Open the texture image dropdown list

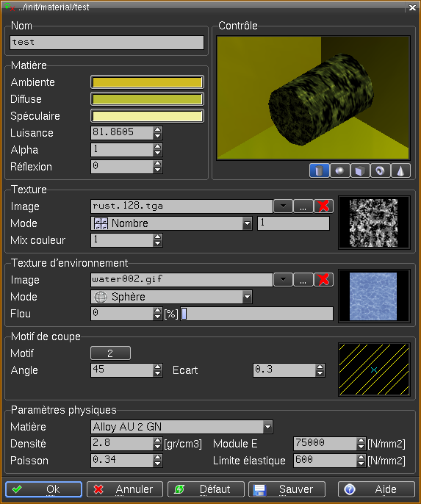pyautogui.click(x=283, y=206)
